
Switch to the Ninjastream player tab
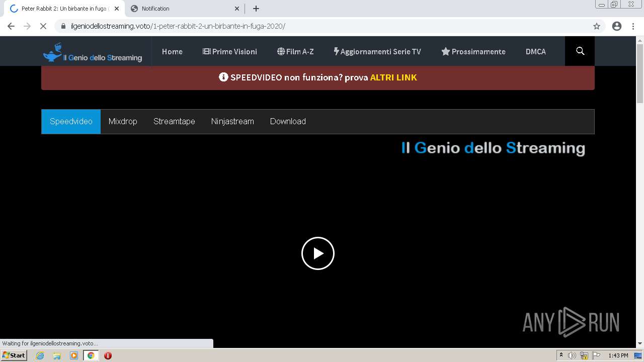coord(232,122)
